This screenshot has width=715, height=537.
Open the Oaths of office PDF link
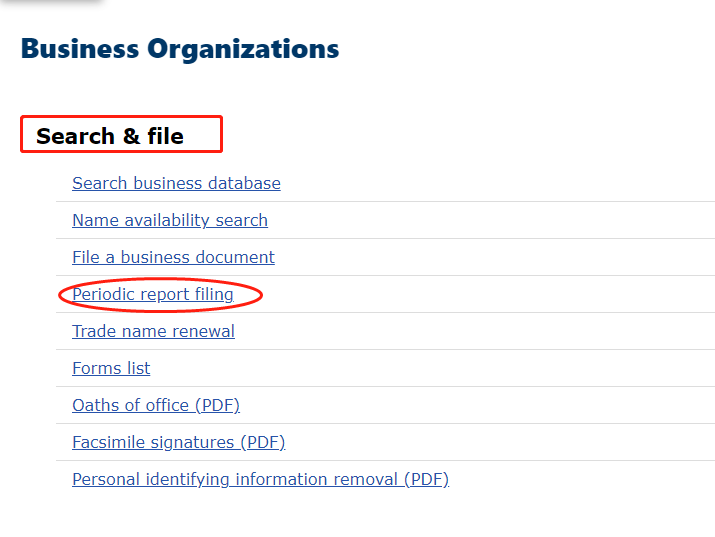click(156, 405)
